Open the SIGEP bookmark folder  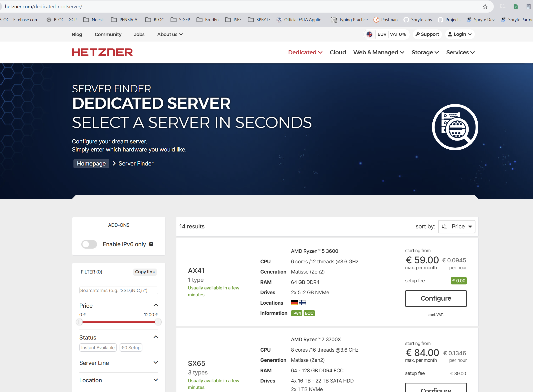(x=180, y=20)
